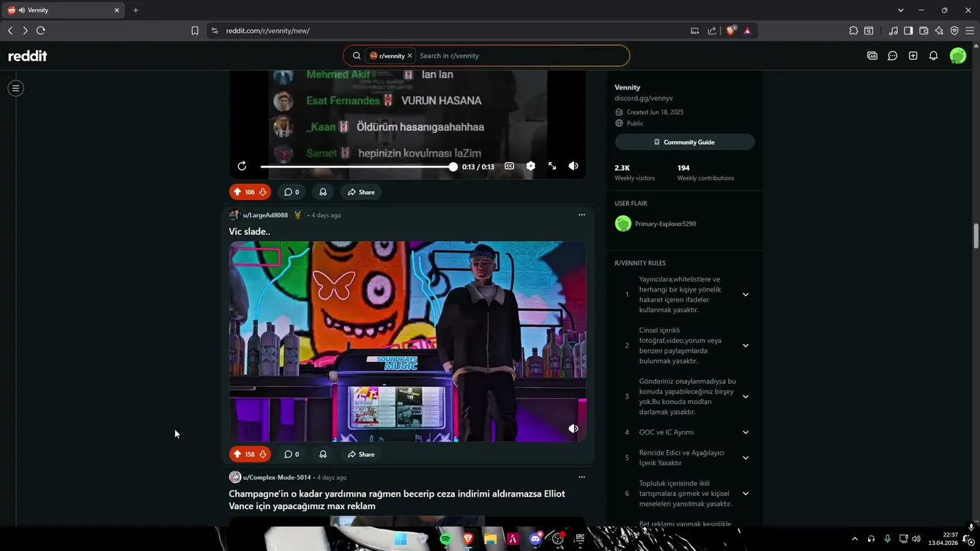Enter fullscreen on the top video

pos(552,166)
